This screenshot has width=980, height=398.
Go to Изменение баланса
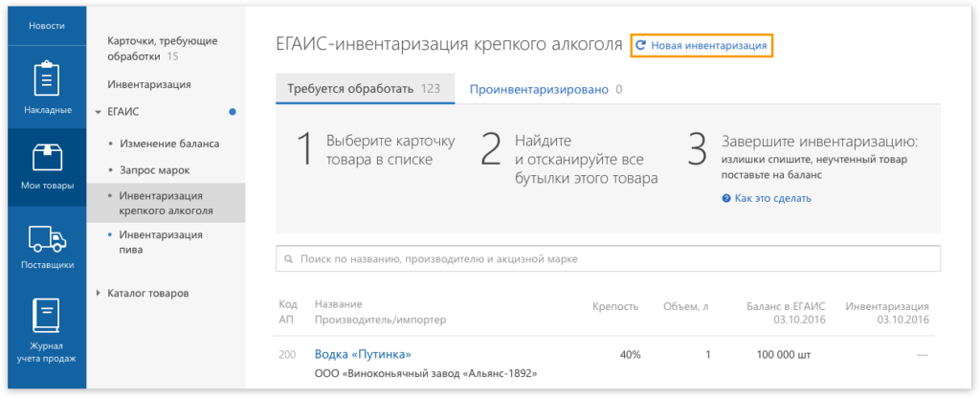click(x=169, y=144)
